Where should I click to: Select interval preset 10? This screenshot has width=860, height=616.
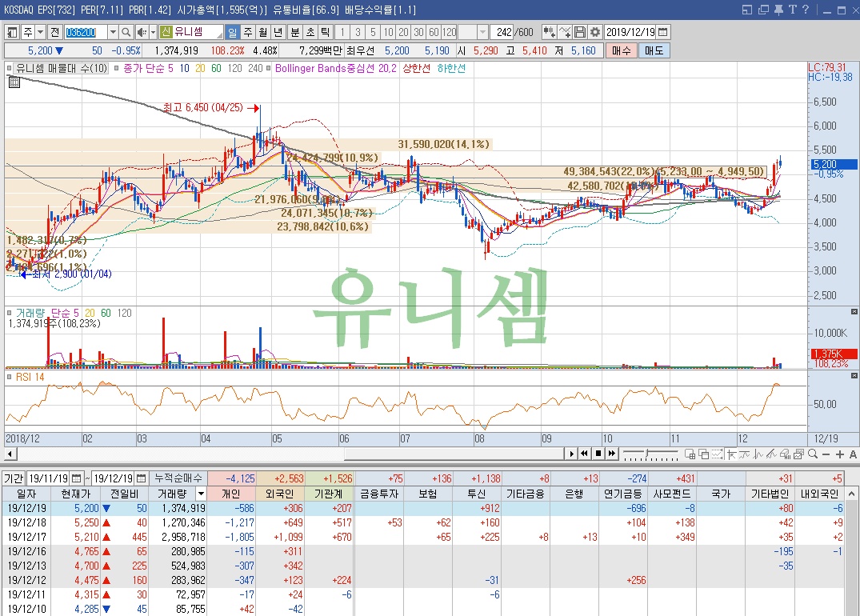click(388, 32)
